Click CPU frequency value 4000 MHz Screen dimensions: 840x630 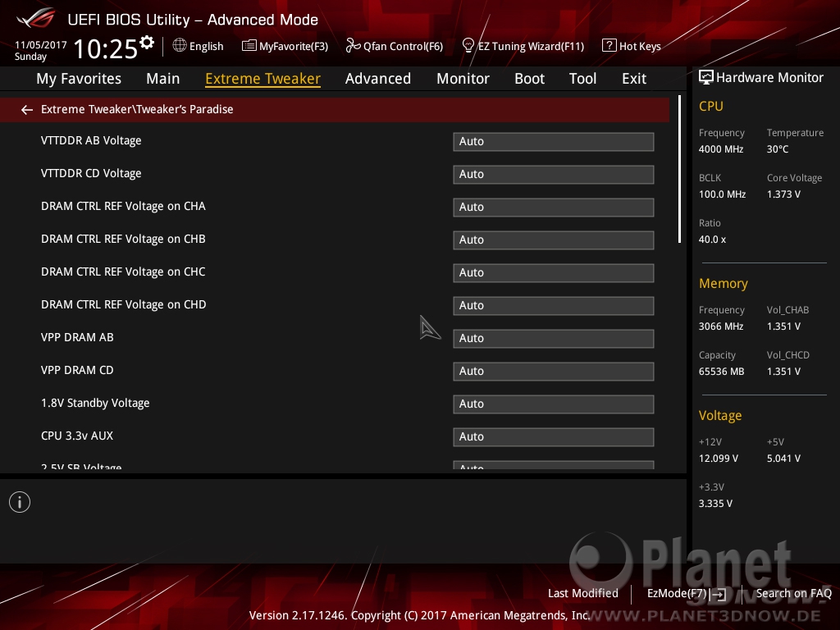721,149
